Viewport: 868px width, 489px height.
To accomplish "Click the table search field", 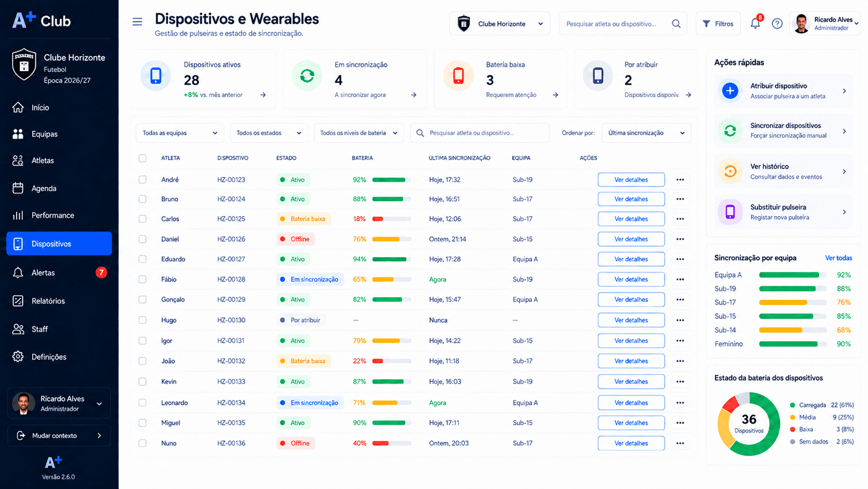I will [x=480, y=133].
